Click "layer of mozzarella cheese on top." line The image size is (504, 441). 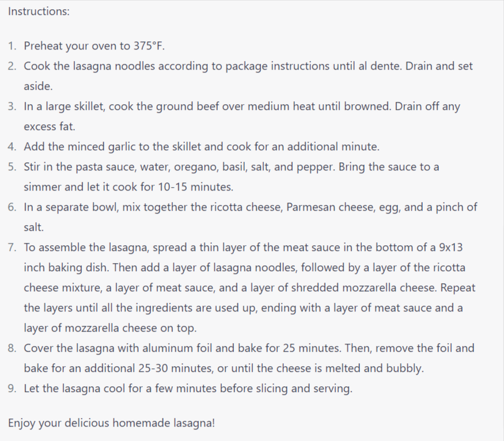110,328
